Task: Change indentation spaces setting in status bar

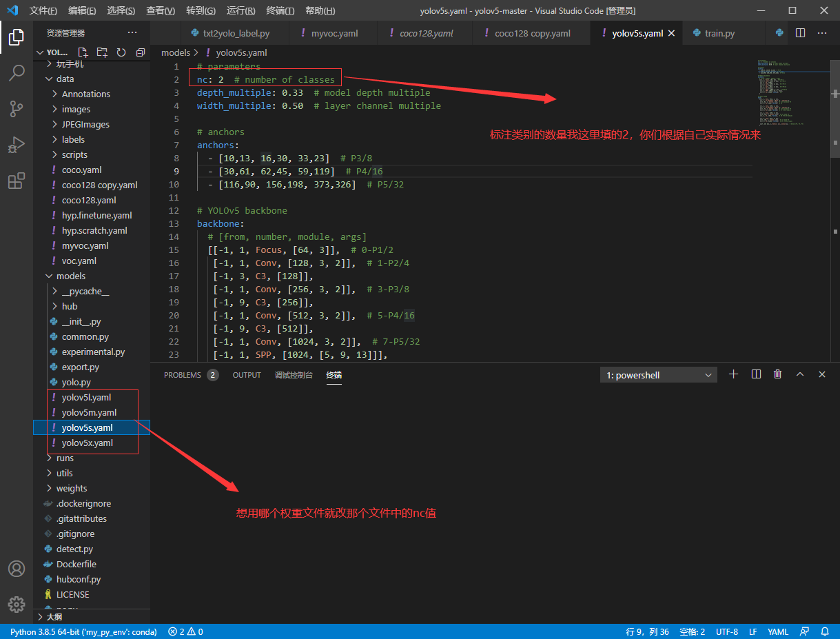Action: click(692, 631)
